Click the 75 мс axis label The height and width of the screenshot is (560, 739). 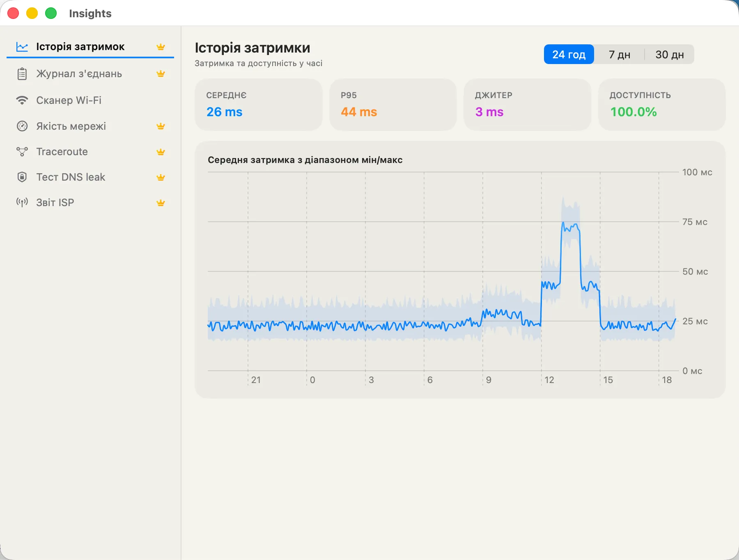(695, 222)
